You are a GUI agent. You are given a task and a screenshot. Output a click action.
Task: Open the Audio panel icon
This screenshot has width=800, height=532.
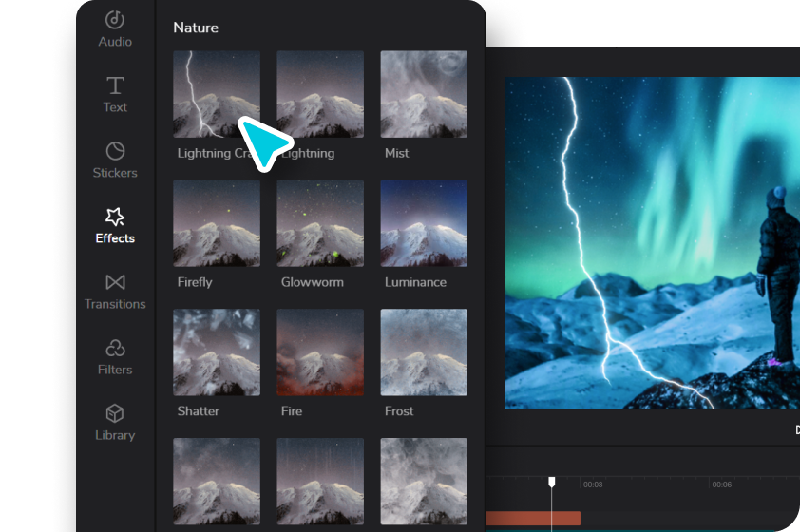(115, 20)
